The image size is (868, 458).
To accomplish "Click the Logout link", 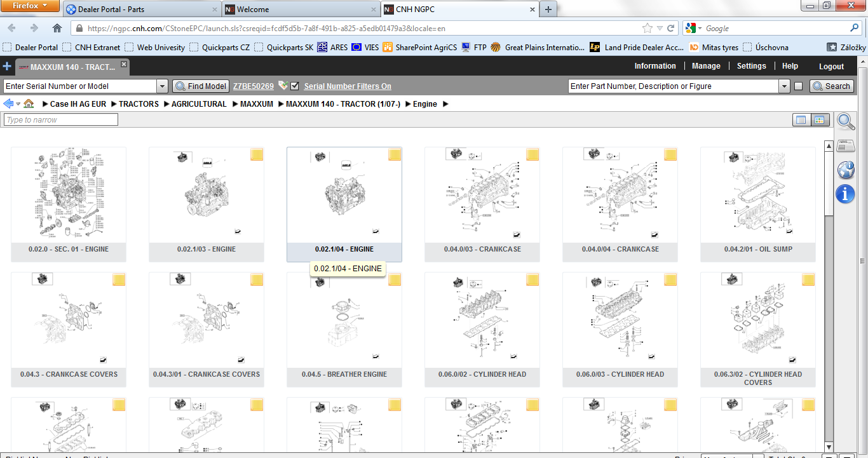I will point(832,66).
